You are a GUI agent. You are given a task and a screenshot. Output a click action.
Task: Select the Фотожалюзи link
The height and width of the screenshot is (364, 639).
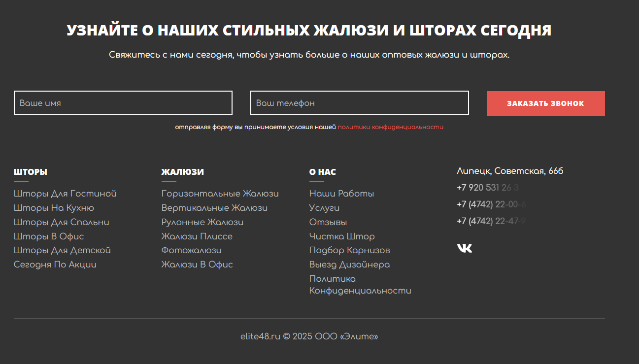[191, 250]
